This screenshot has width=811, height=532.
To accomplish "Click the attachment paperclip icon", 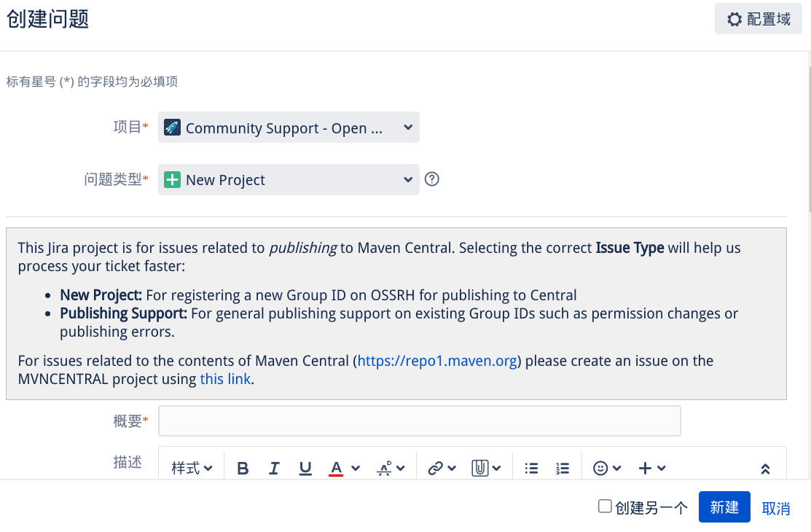I will [x=485, y=469].
